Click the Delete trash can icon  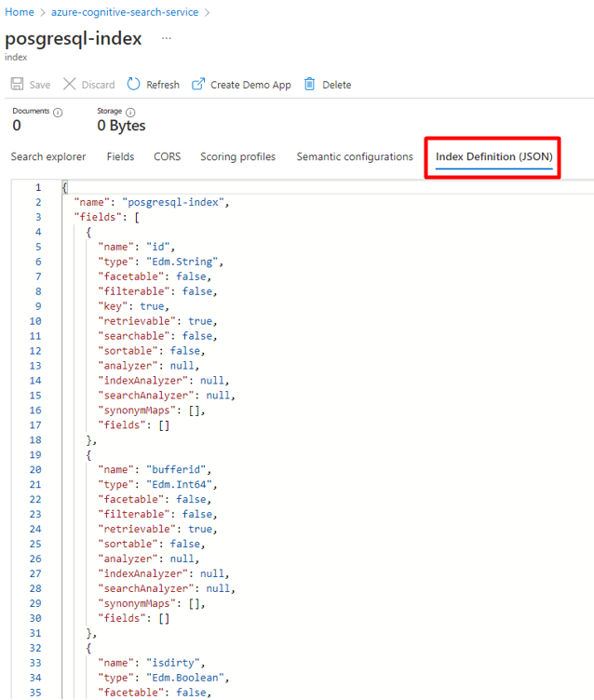pos(309,84)
